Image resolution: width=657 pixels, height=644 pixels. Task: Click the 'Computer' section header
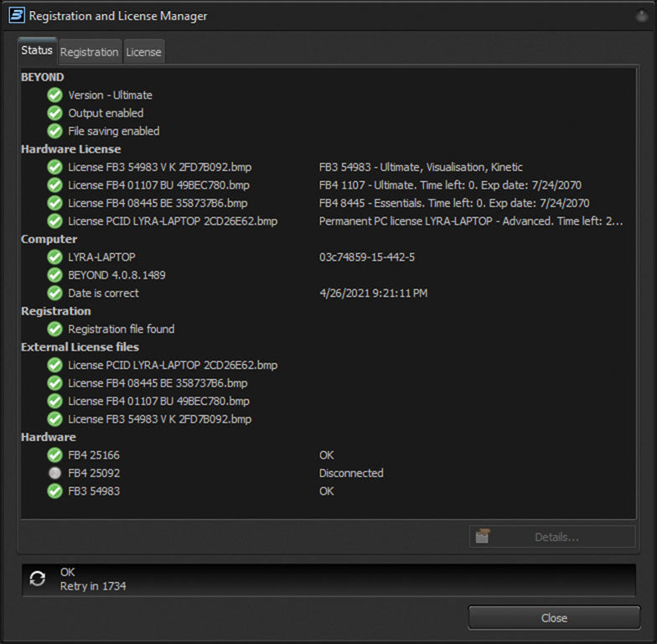pyautogui.click(x=49, y=239)
